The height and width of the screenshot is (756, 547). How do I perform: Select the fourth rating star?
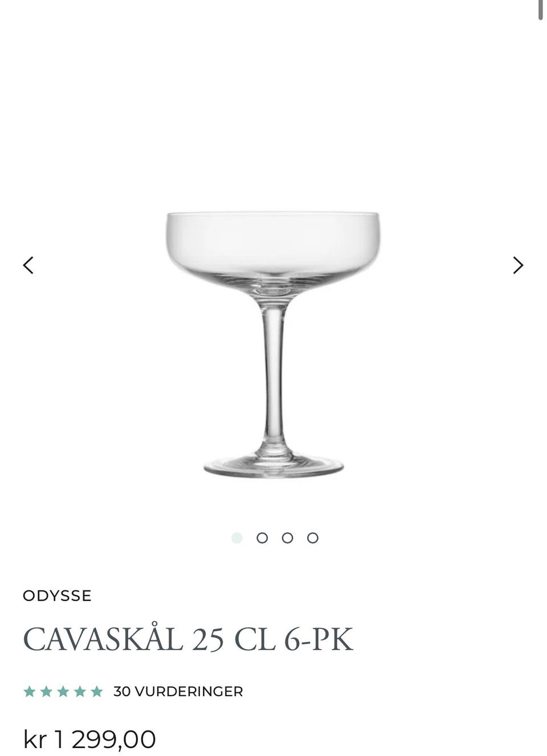coord(80,692)
